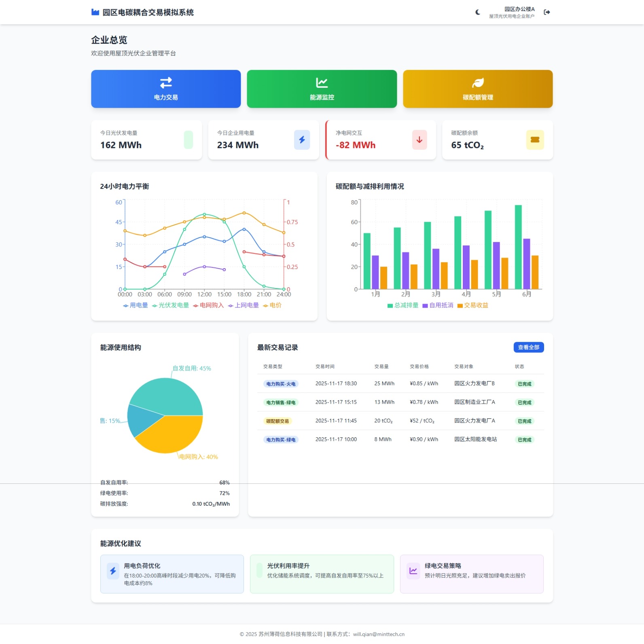Image resolution: width=644 pixels, height=644 pixels.
Task: Open the 电力交易 blue card
Action: 166,89
